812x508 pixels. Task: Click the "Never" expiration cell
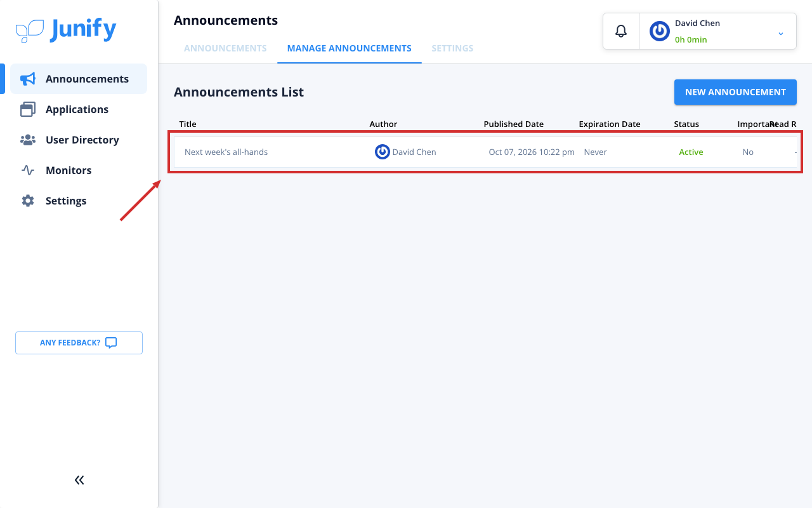pos(596,152)
